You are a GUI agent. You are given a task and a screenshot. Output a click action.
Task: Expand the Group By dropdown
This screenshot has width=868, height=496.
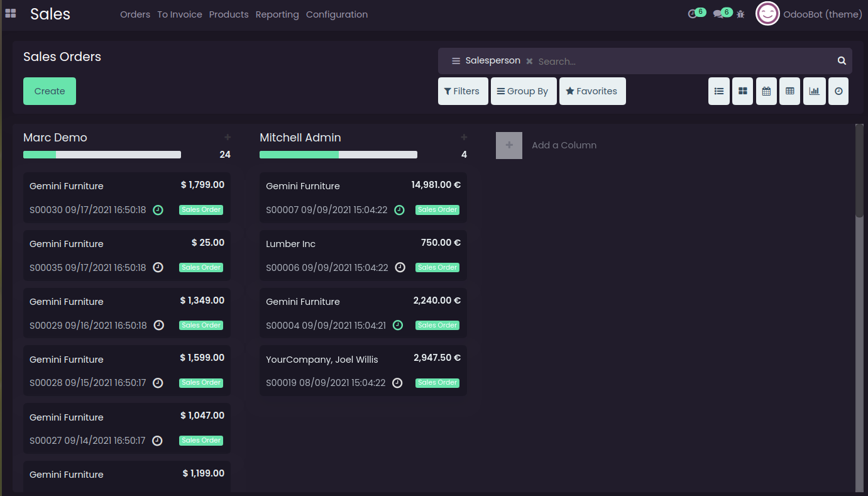tap(523, 91)
